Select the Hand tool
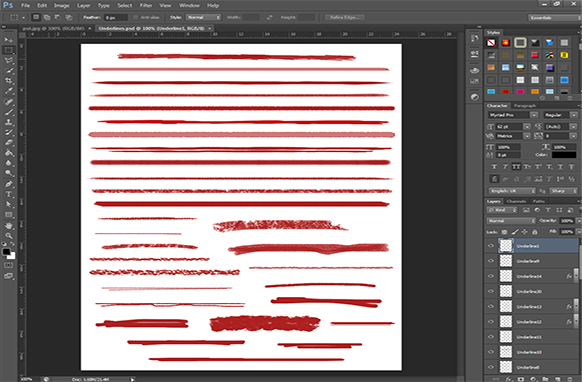Image resolution: width=582 pixels, height=382 pixels. click(x=8, y=226)
